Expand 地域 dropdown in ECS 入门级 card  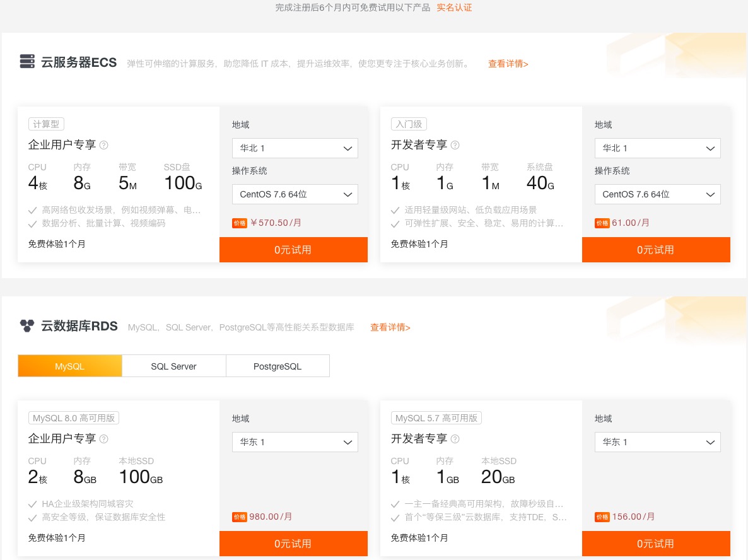[657, 148]
